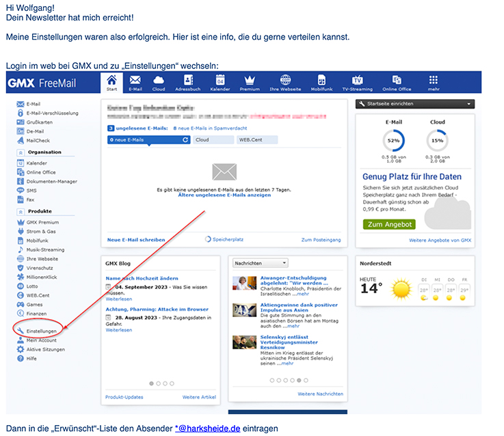
Task: Select the fifth news carousel dot
Action: 299,380
